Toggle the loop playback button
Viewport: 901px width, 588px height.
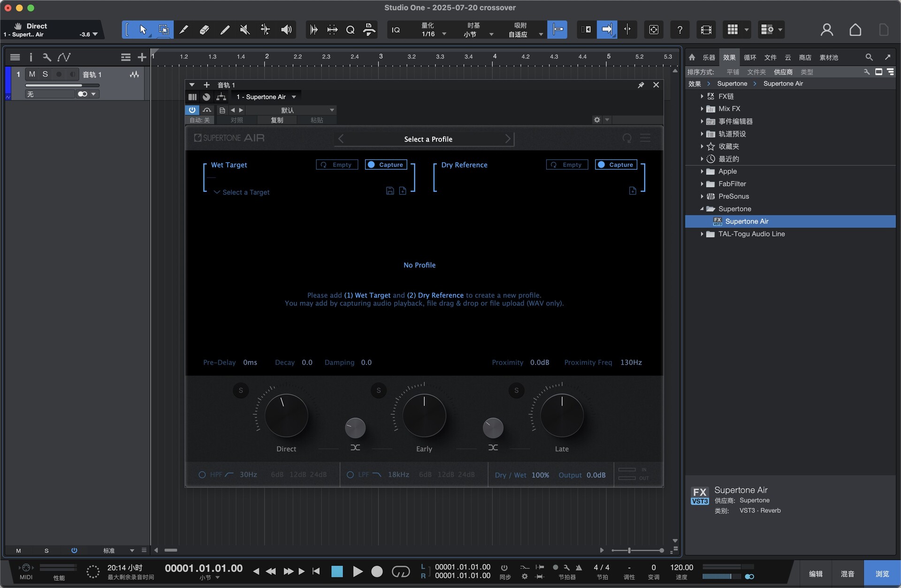(x=400, y=571)
